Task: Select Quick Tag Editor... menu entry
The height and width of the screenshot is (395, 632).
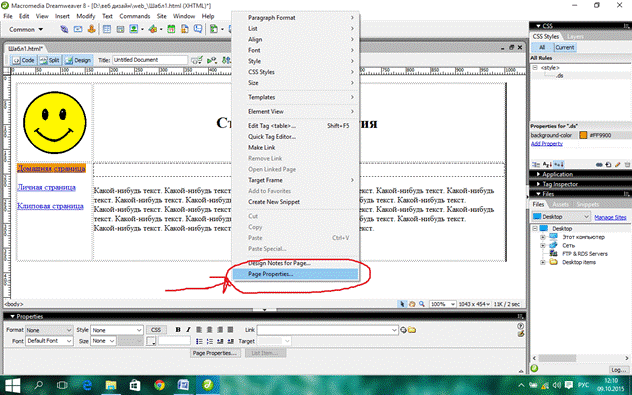Action: pos(295,137)
